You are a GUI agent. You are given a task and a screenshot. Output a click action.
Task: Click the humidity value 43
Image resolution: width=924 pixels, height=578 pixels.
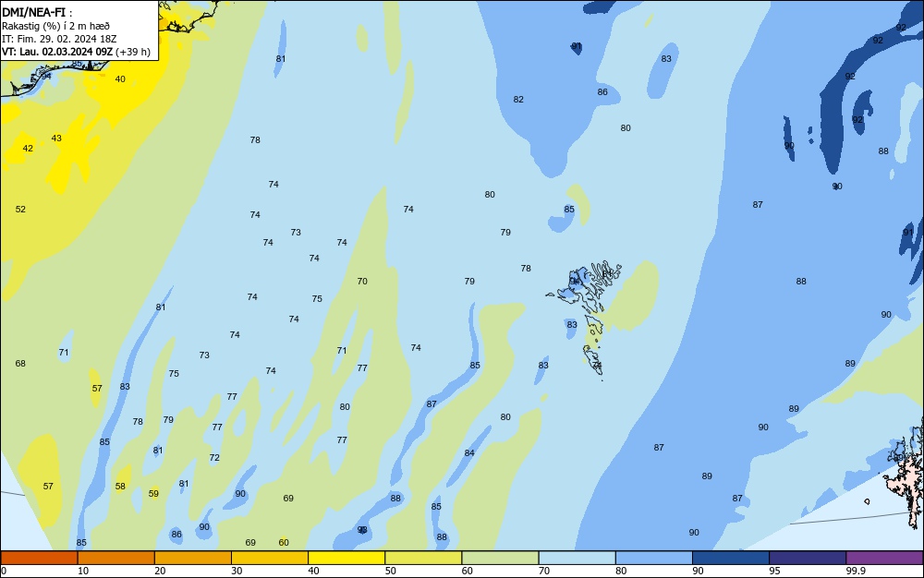click(x=56, y=138)
